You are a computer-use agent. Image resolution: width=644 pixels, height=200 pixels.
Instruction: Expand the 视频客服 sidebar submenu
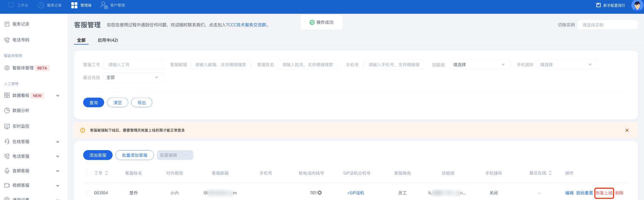[58, 186]
